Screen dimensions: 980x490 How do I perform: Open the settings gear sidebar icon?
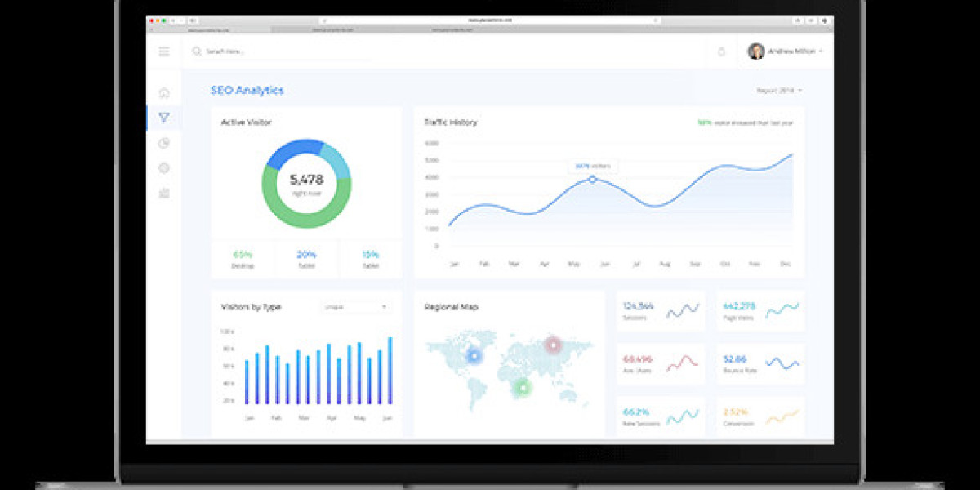click(164, 168)
